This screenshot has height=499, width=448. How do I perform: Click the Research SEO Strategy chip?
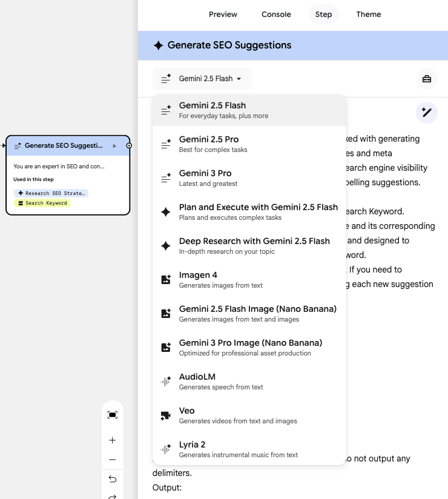(x=51, y=193)
